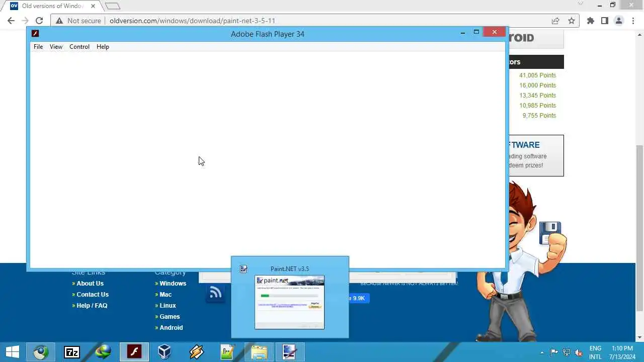Open the browser three-dot menu
Image resolution: width=644 pixels, height=362 pixels.
point(633,21)
